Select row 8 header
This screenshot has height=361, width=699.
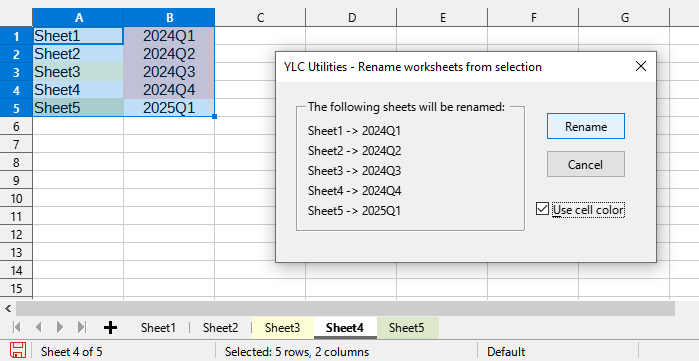tap(16, 162)
